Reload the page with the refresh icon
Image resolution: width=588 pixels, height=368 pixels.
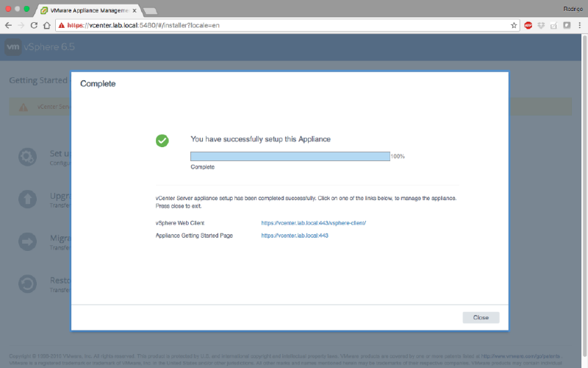(34, 25)
